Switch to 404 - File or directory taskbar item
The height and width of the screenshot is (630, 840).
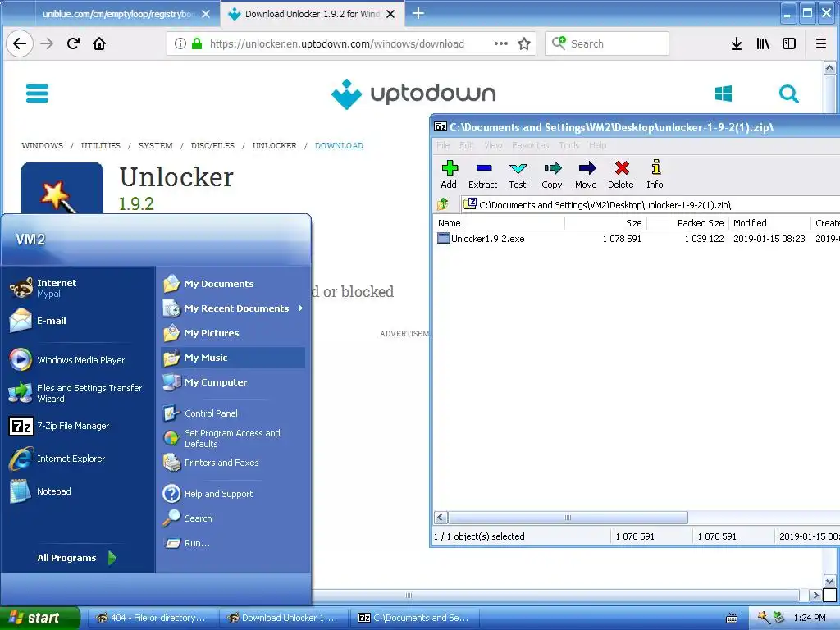152,618
